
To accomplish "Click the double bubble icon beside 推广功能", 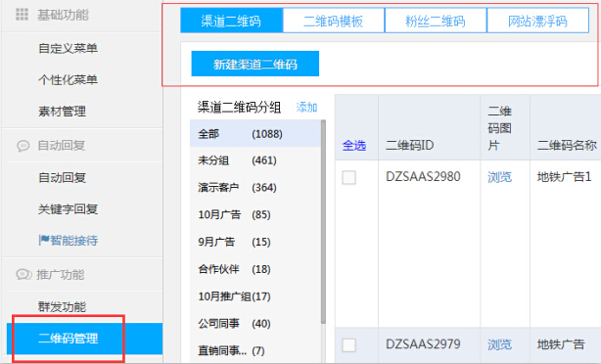I will [23, 274].
